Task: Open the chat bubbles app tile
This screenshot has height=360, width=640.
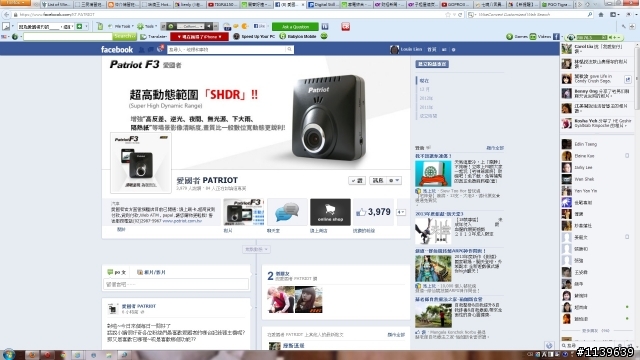Action: click(x=287, y=212)
